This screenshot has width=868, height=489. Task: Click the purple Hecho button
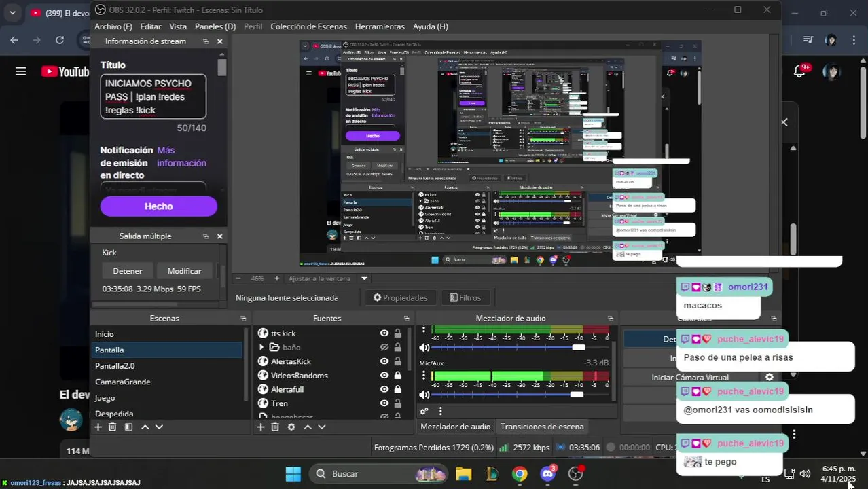pyautogui.click(x=159, y=206)
